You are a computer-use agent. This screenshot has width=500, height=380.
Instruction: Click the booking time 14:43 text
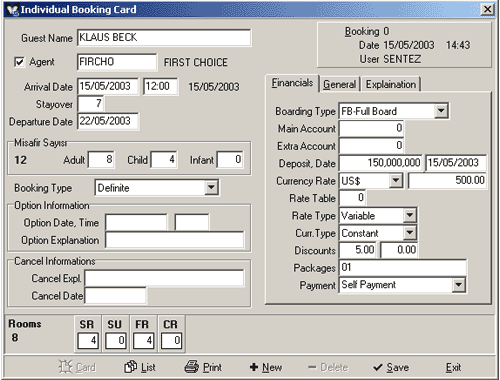[x=458, y=45]
